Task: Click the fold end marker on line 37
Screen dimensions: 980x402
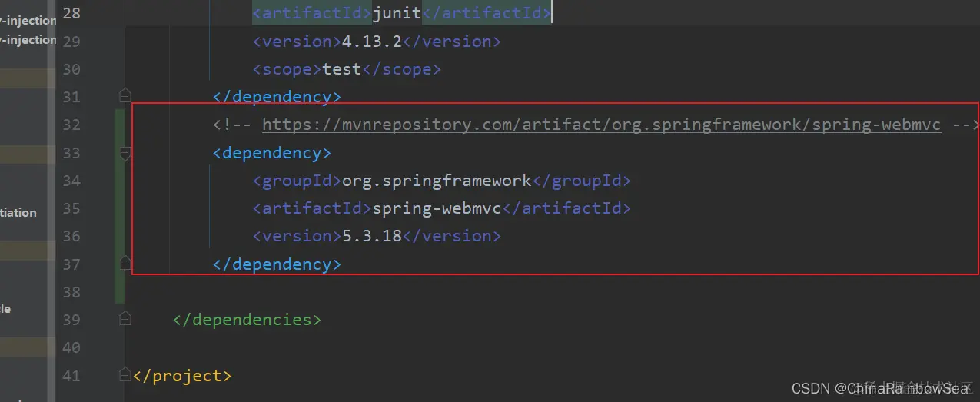Action: tap(125, 264)
